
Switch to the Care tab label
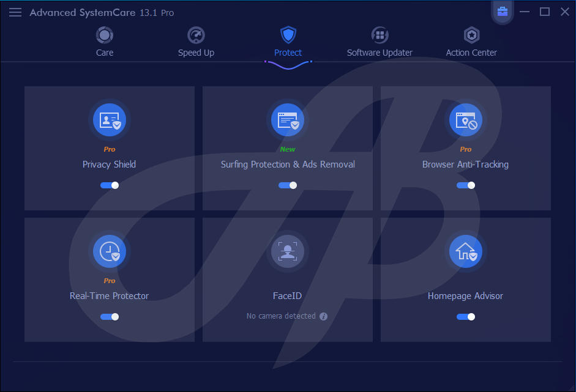click(x=105, y=53)
